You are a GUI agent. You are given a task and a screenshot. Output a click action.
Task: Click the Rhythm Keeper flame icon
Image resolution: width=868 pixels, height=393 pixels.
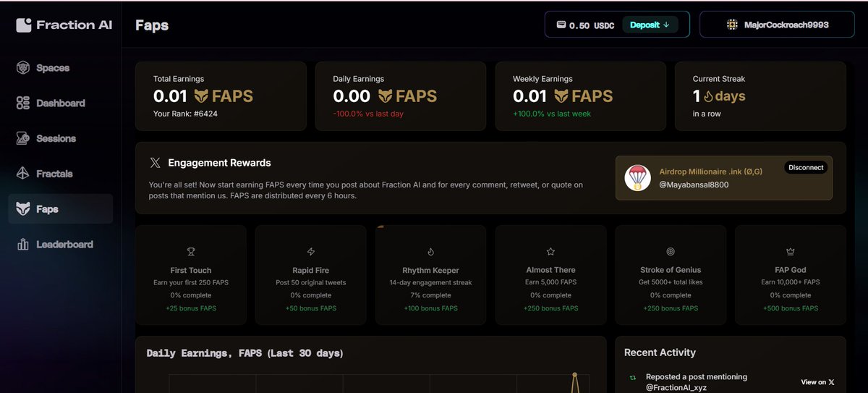[x=431, y=252]
